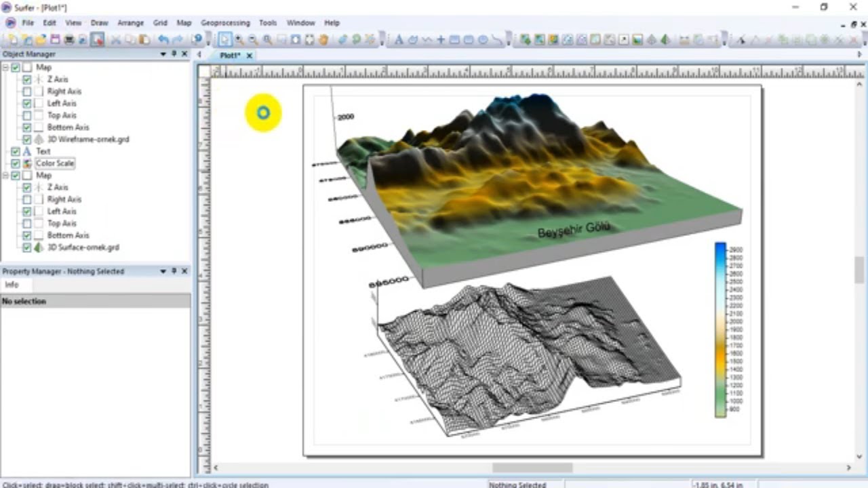Select the Text object in the Object Manager

pyautogui.click(x=43, y=152)
